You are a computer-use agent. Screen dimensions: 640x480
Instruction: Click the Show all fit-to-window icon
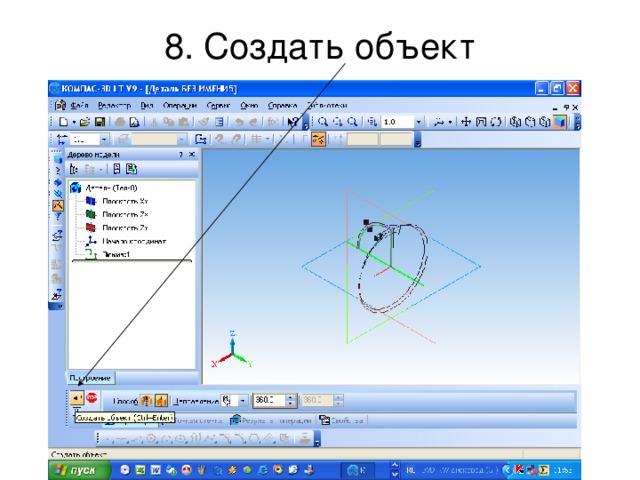point(481,122)
